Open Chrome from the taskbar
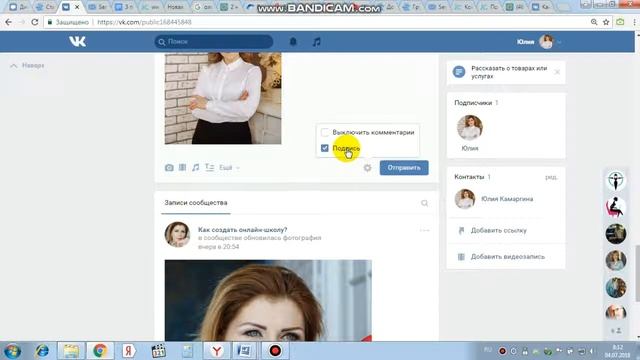The image size is (640, 360). click(100, 351)
